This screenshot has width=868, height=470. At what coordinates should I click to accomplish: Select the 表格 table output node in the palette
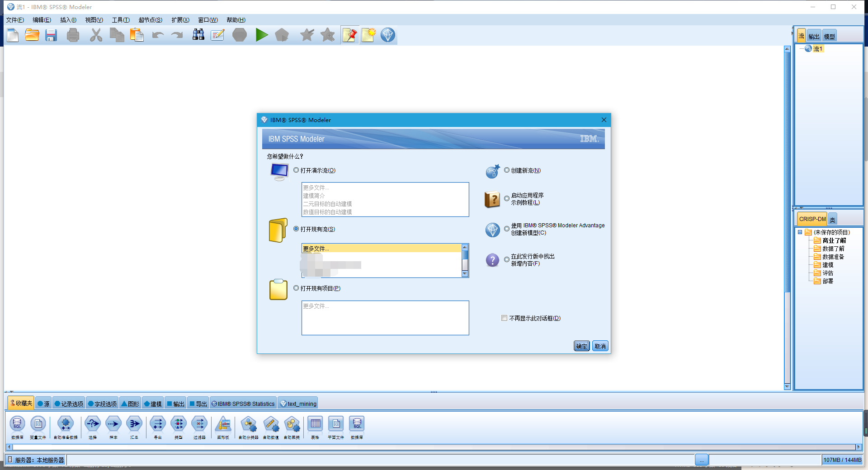(x=315, y=428)
